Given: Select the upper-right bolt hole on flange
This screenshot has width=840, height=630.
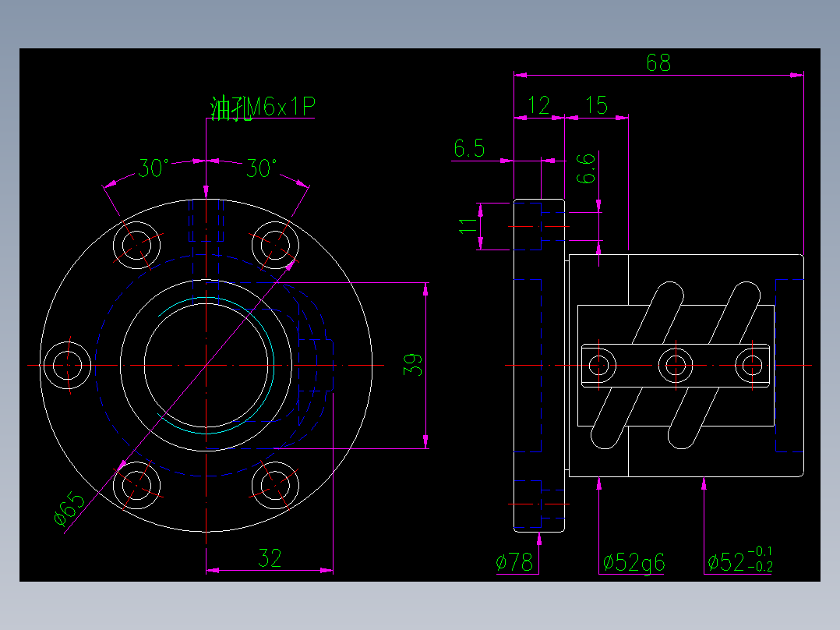Looking at the screenshot, I should 275,245.
